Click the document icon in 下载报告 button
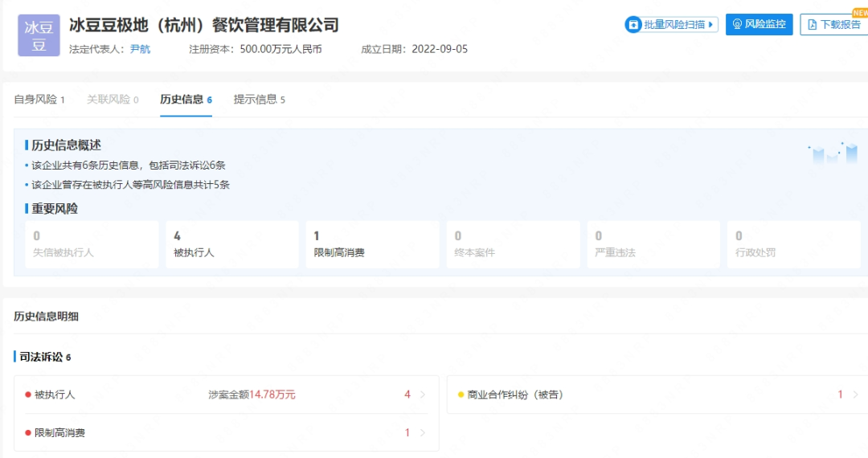 (812, 24)
